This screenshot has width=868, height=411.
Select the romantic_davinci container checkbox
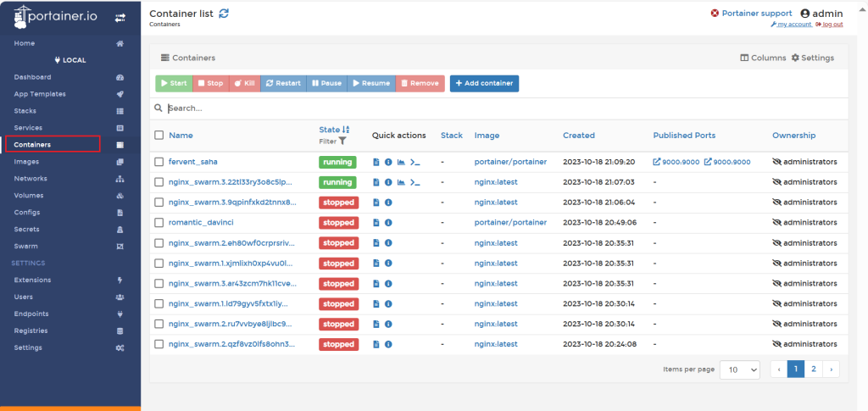tap(159, 223)
